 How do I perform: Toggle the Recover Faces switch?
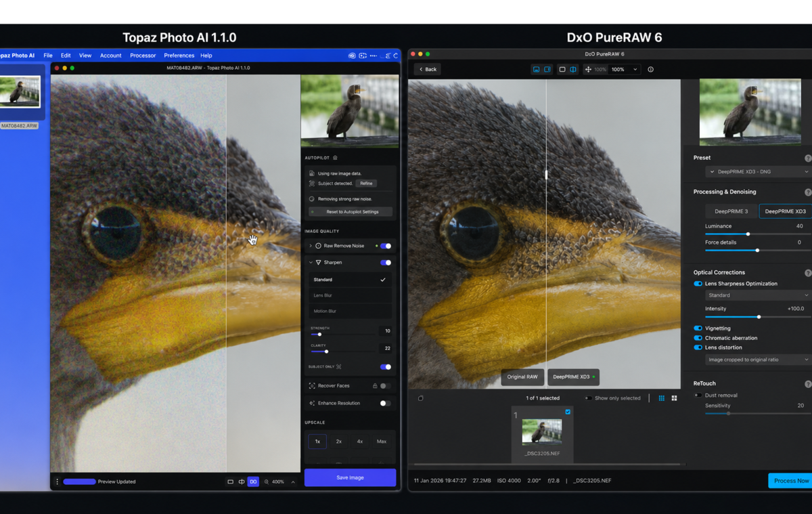tap(385, 386)
